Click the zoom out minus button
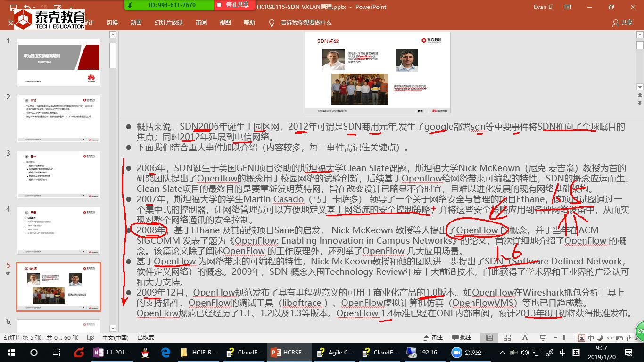Screen dimensions: 644x362 click(556, 337)
